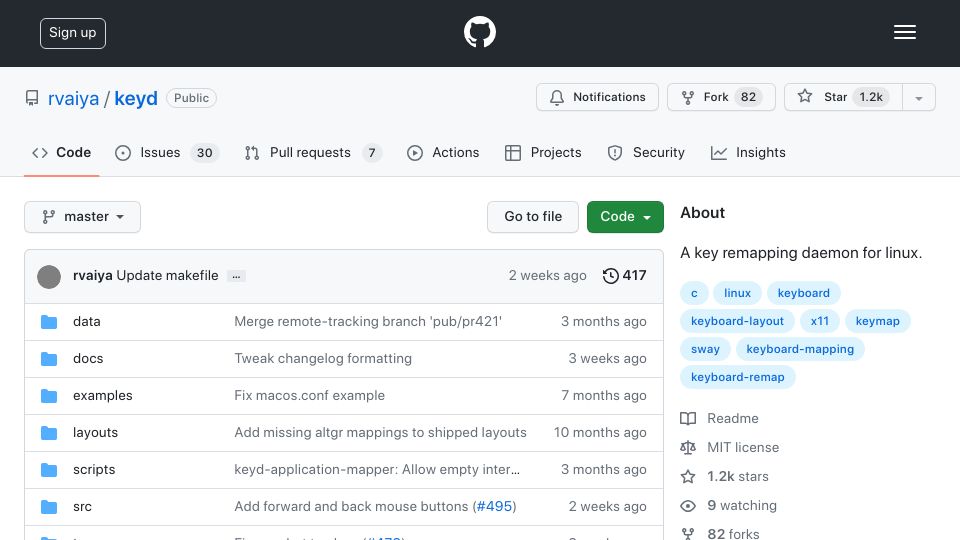This screenshot has width=960, height=540.
Task: View the 9 watching link
Action: [x=729, y=506]
